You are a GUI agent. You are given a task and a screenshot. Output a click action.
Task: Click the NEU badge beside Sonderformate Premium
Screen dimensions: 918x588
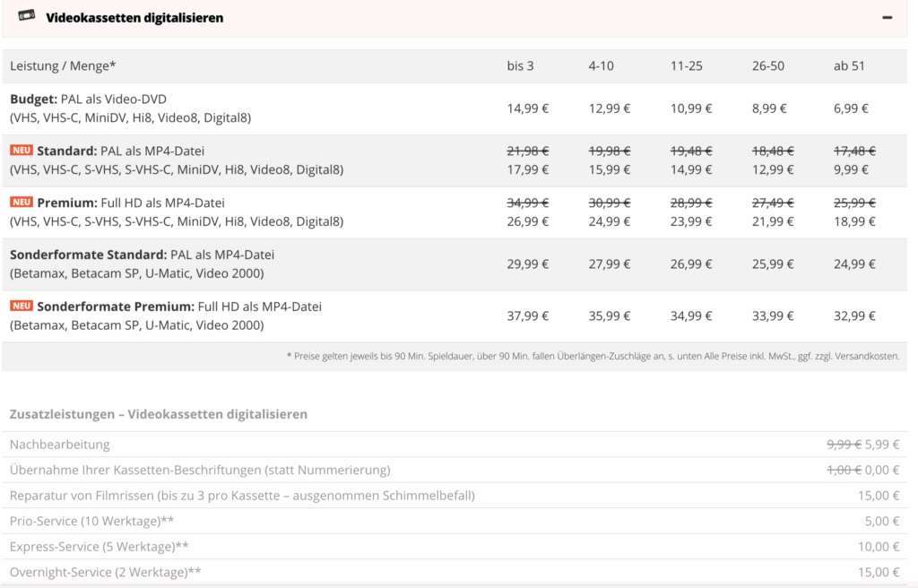[x=22, y=307]
